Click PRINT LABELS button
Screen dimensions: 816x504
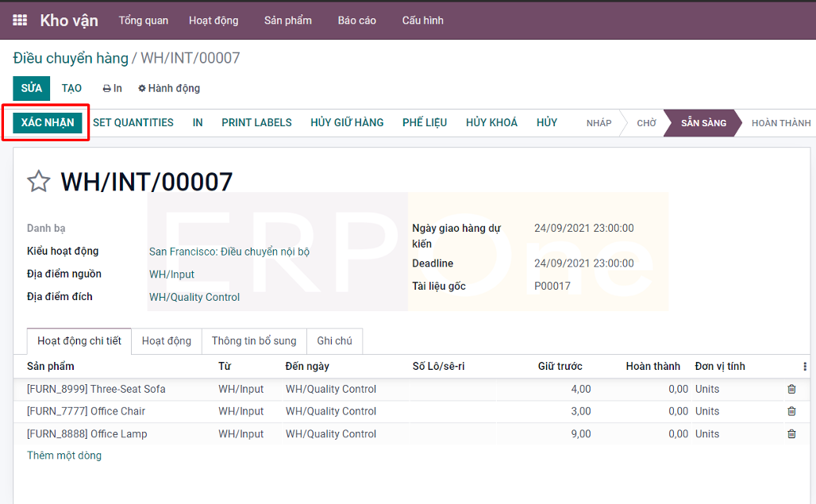(x=256, y=123)
